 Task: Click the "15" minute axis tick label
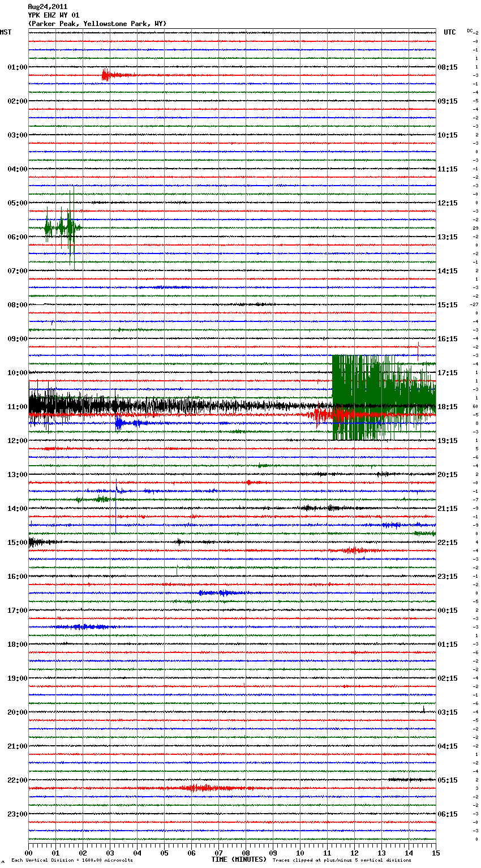pos(436,853)
